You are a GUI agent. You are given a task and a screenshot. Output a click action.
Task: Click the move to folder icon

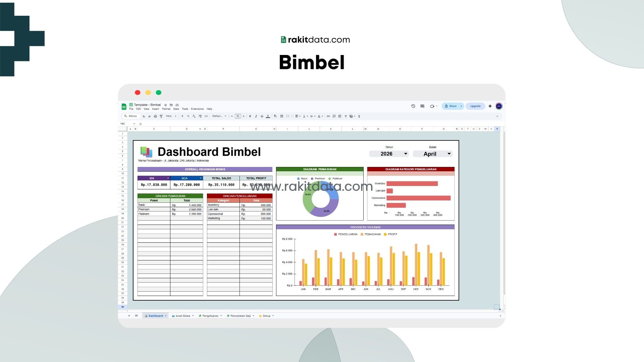(x=171, y=105)
